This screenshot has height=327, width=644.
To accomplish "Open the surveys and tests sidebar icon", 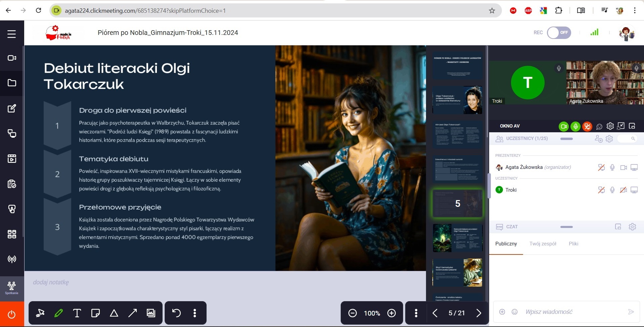I will 12,184.
